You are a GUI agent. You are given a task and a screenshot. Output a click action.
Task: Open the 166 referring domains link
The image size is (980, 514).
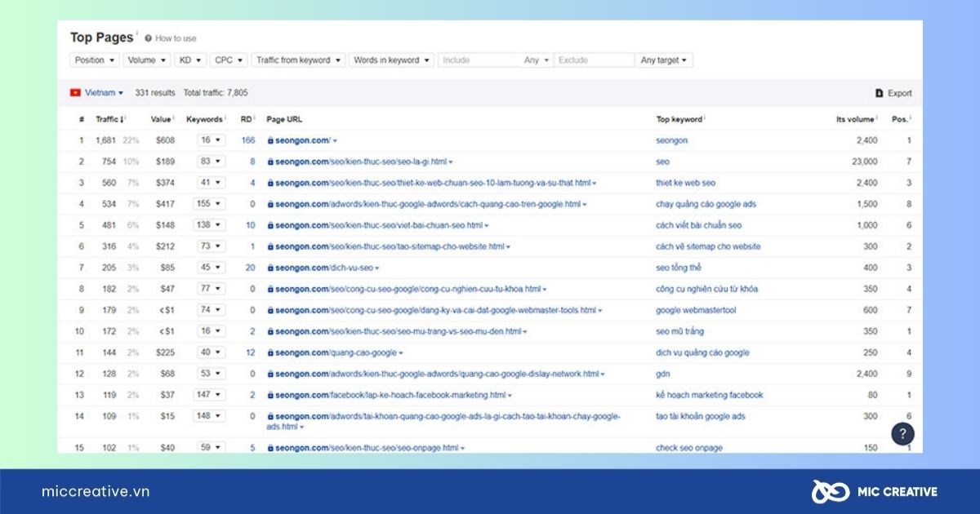point(248,140)
